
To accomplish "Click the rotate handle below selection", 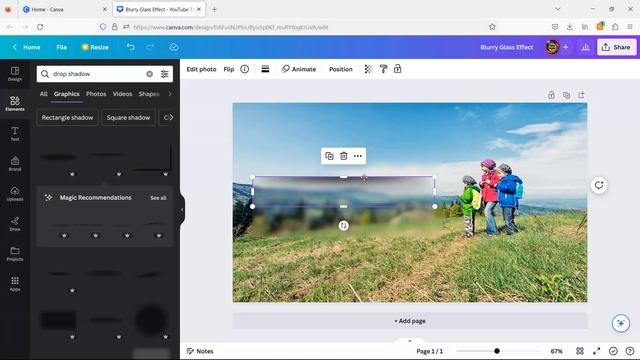I will [x=344, y=225].
